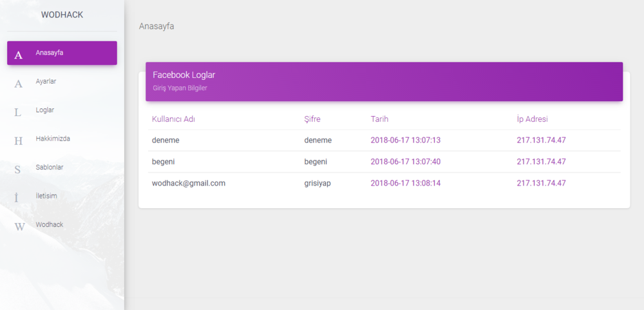Click the Wodhack sidebar entry

tap(62, 225)
